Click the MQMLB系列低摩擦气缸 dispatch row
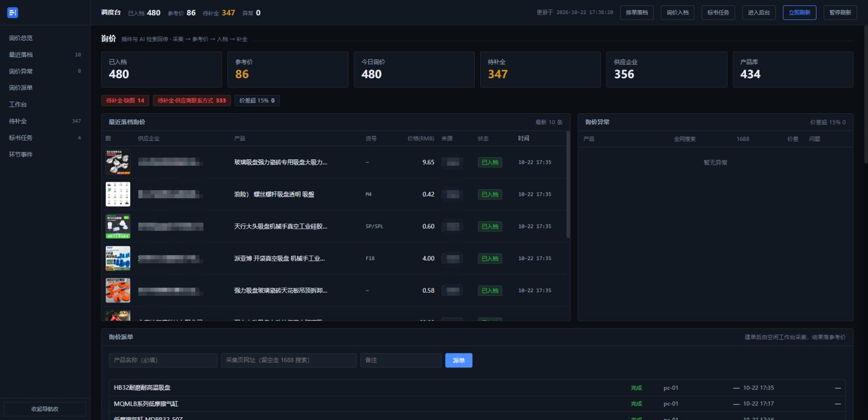Image resolution: width=868 pixels, height=420 pixels. click(477, 404)
